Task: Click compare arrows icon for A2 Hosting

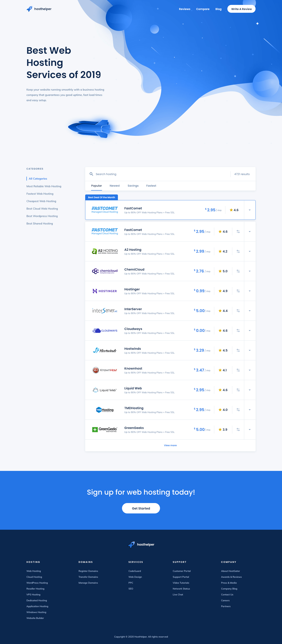Action: (238, 251)
